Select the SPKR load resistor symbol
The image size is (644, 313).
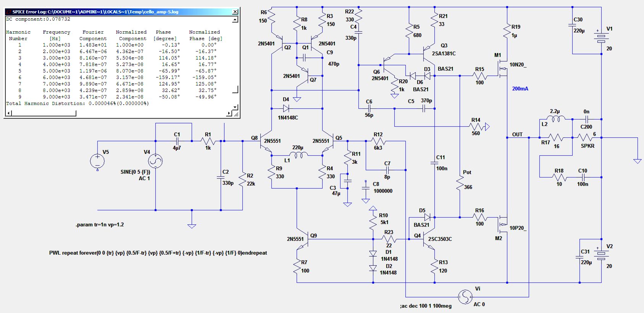pos(586,137)
